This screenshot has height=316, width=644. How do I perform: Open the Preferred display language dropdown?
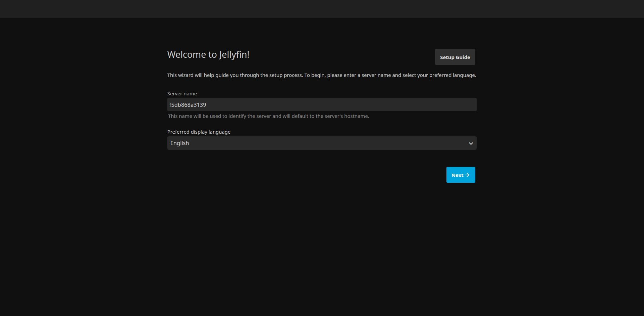(322, 143)
